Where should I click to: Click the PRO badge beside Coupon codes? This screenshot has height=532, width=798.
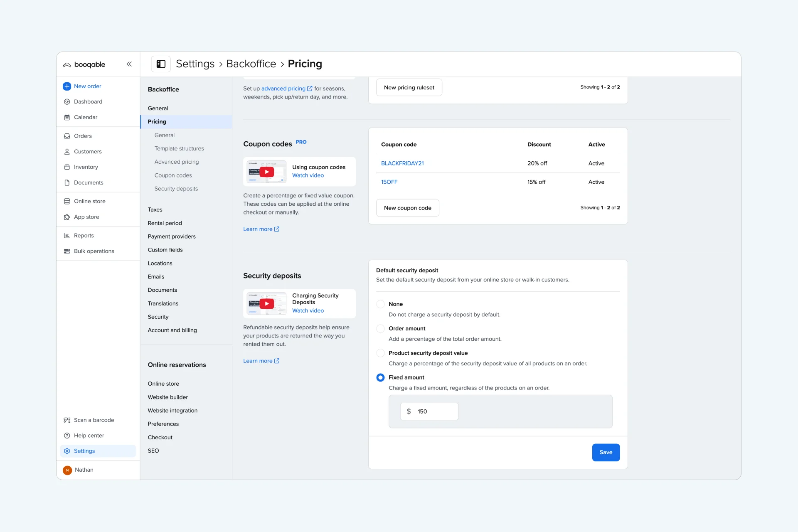(x=301, y=142)
